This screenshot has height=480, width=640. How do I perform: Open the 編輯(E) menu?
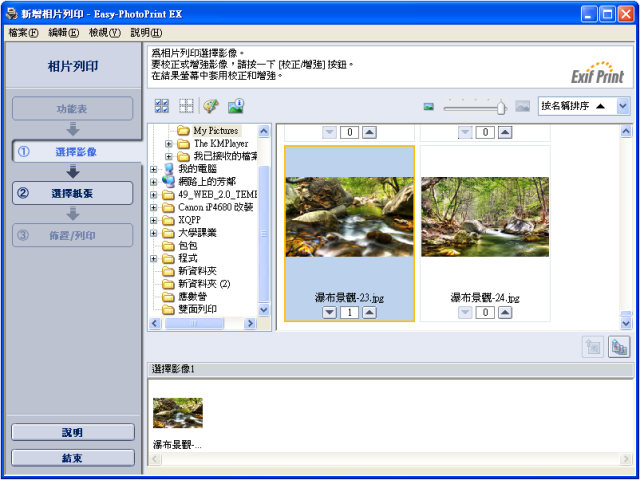click(x=64, y=33)
